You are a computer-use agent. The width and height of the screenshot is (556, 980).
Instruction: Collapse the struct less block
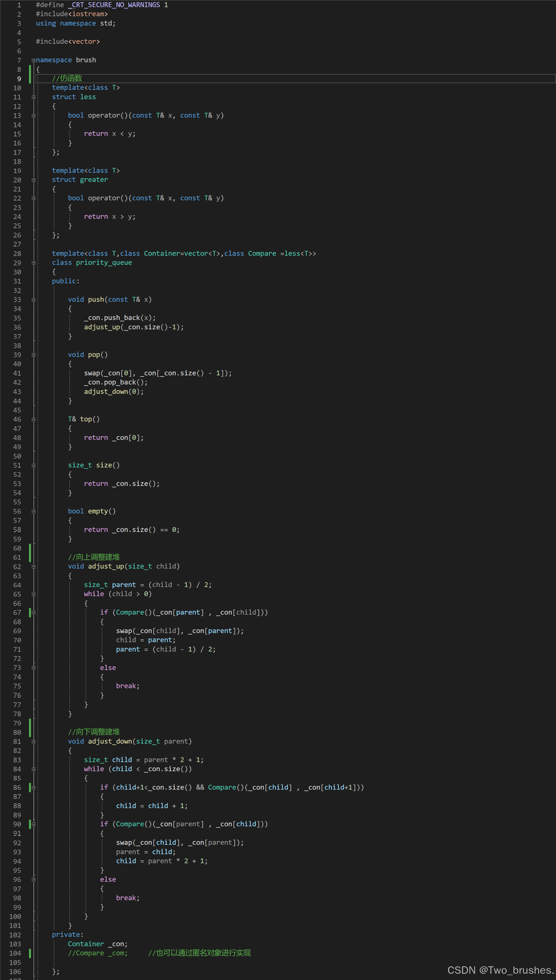pos(34,97)
